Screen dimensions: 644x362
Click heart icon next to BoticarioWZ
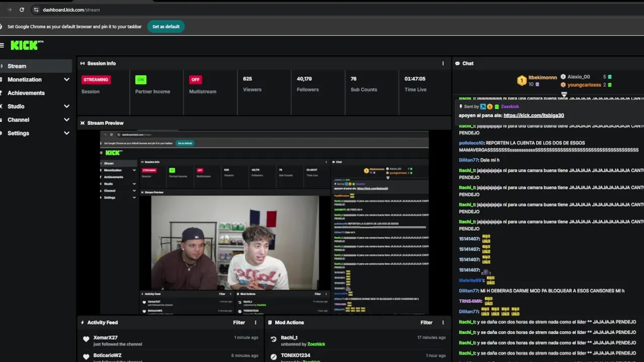coord(86,356)
